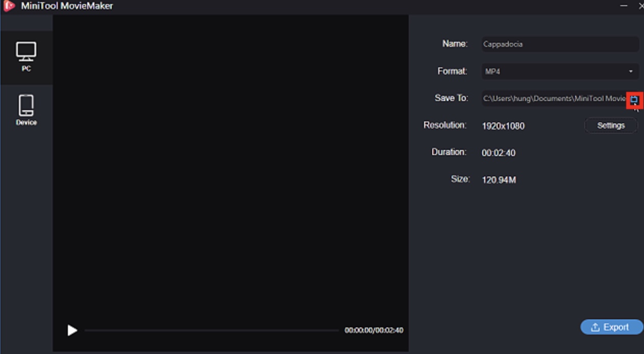This screenshot has height=354, width=644.
Task: Click the 120.94M size value
Action: click(499, 180)
